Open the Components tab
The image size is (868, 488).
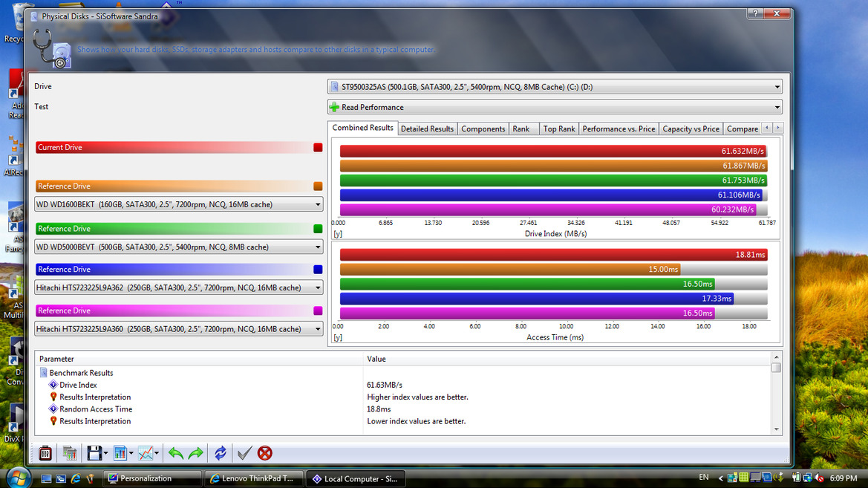click(x=483, y=128)
